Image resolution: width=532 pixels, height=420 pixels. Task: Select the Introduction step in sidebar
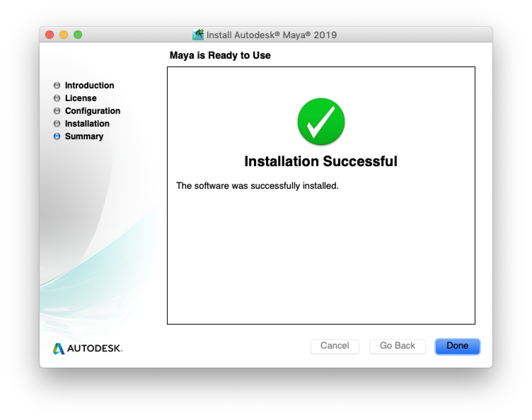click(89, 85)
